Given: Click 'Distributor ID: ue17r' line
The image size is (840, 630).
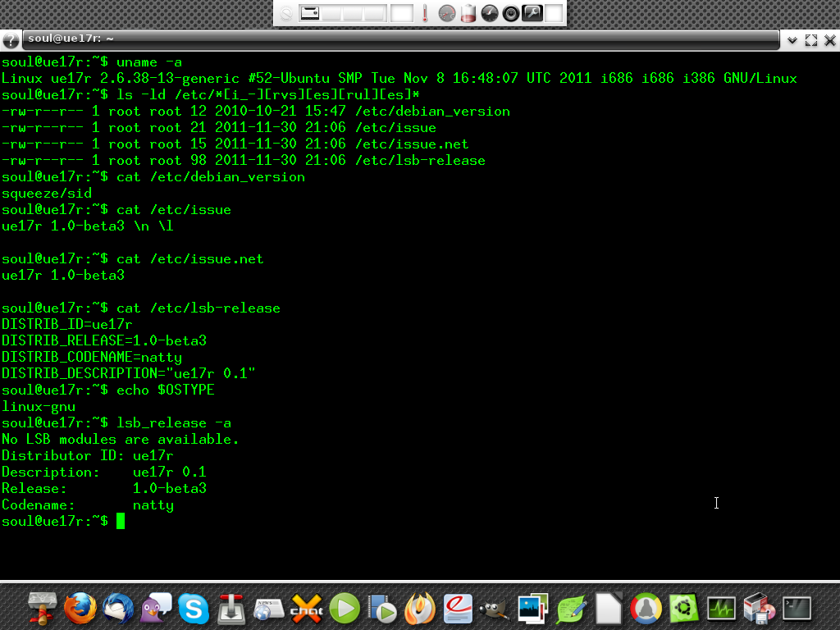Looking at the screenshot, I should coord(87,456).
